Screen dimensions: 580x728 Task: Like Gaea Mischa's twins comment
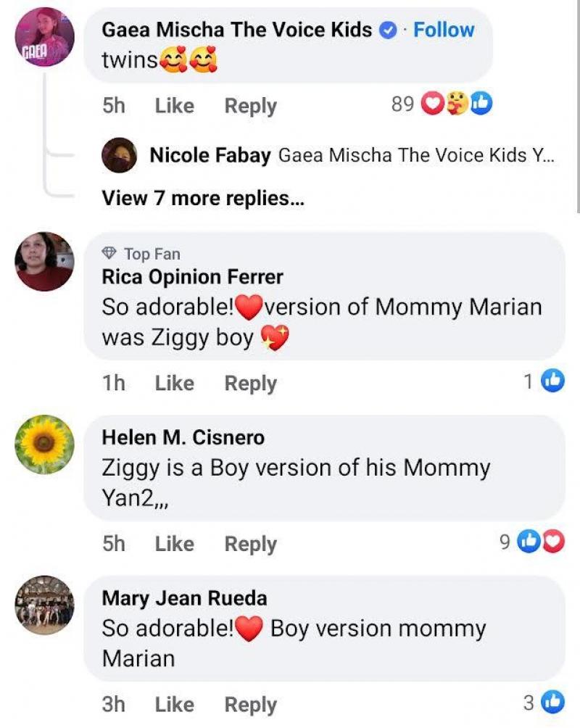(x=174, y=106)
